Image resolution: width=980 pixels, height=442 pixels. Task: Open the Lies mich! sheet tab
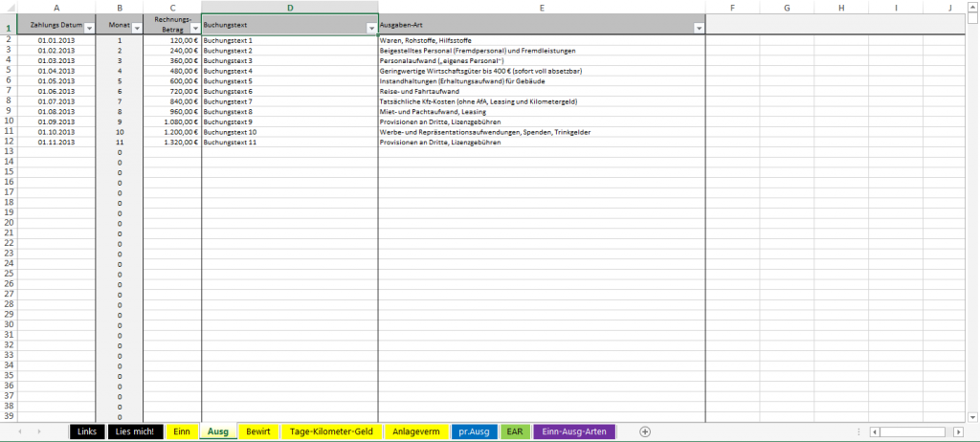(134, 431)
